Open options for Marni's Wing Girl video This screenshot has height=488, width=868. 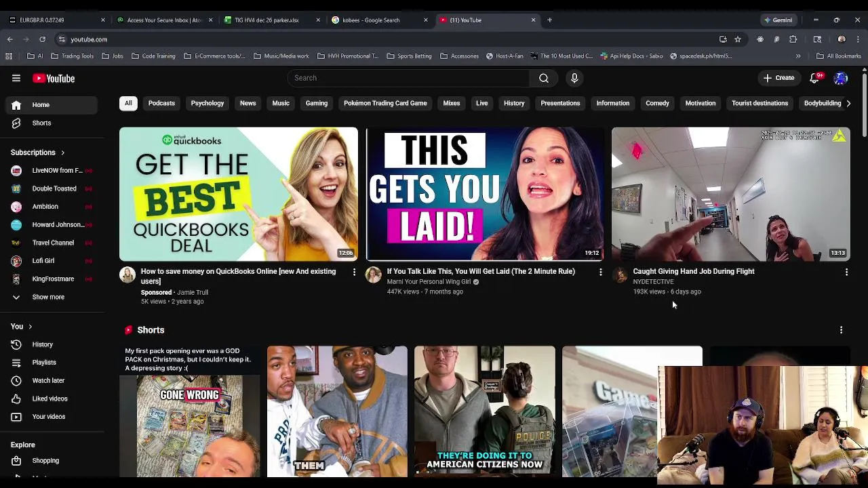[600, 272]
